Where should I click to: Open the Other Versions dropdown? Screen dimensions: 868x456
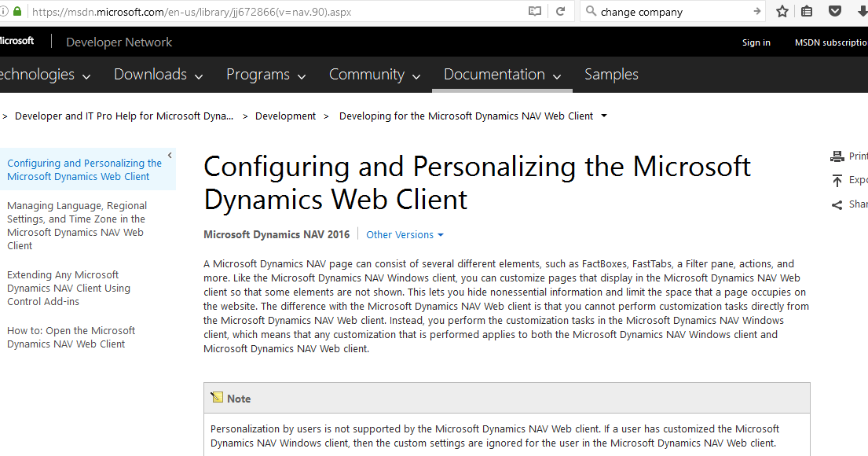click(405, 234)
